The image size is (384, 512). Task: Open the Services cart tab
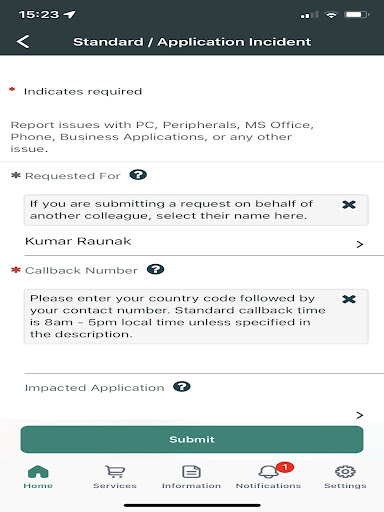[115, 477]
